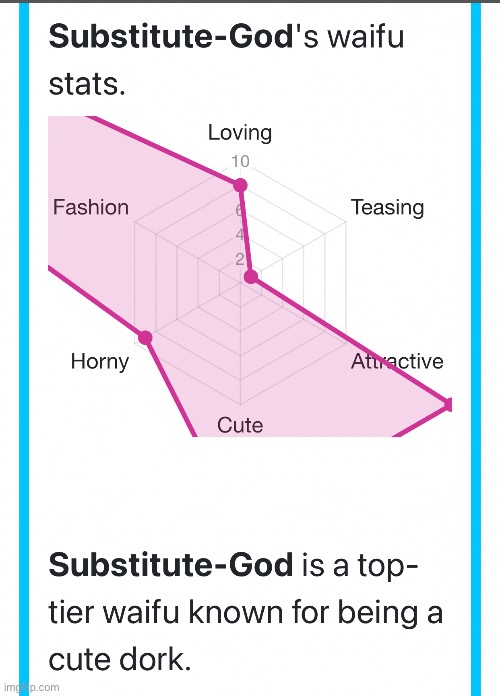Click the scale tick label 4

click(240, 234)
